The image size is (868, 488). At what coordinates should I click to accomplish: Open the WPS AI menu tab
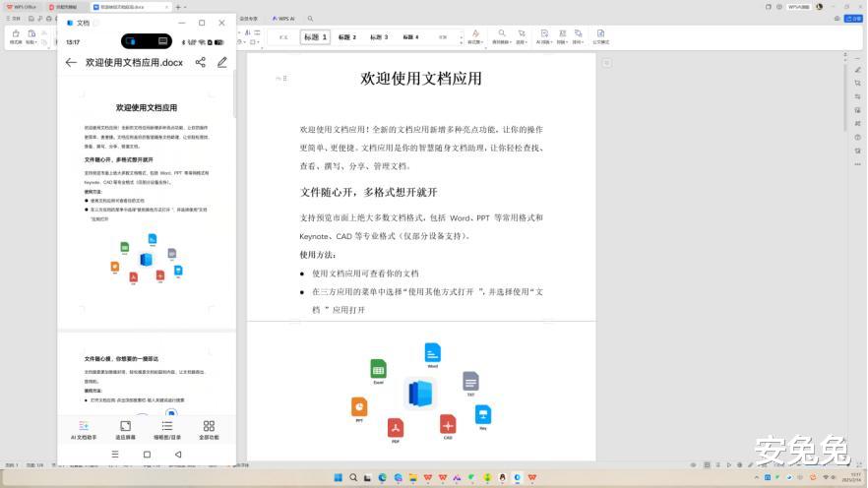click(283, 19)
